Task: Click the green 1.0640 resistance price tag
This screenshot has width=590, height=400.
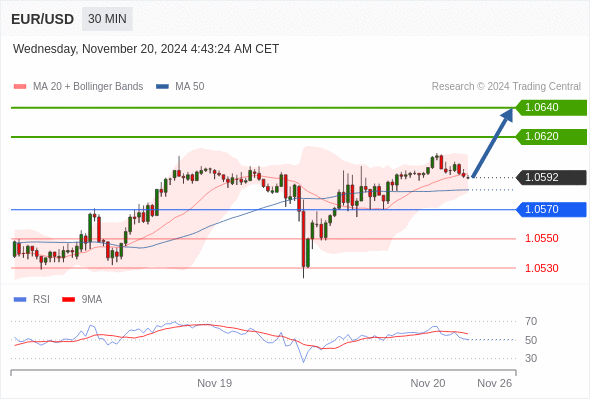Action: pyautogui.click(x=551, y=108)
